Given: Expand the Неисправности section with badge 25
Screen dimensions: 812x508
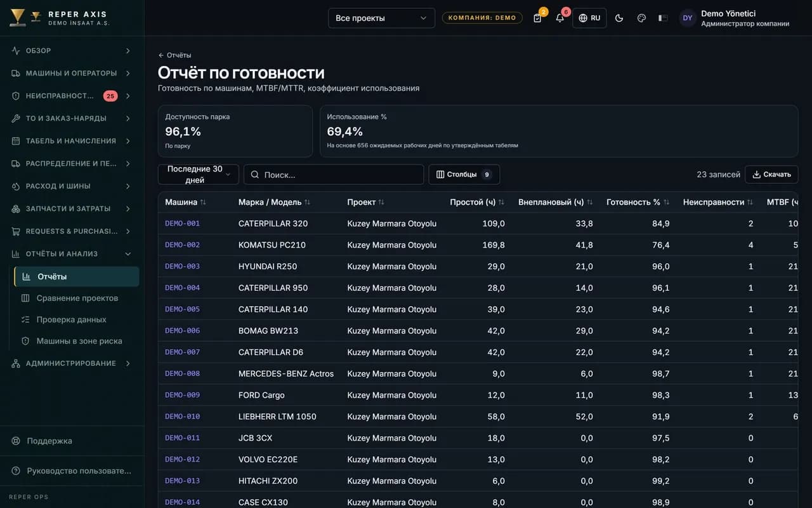Looking at the screenshot, I should pos(72,96).
